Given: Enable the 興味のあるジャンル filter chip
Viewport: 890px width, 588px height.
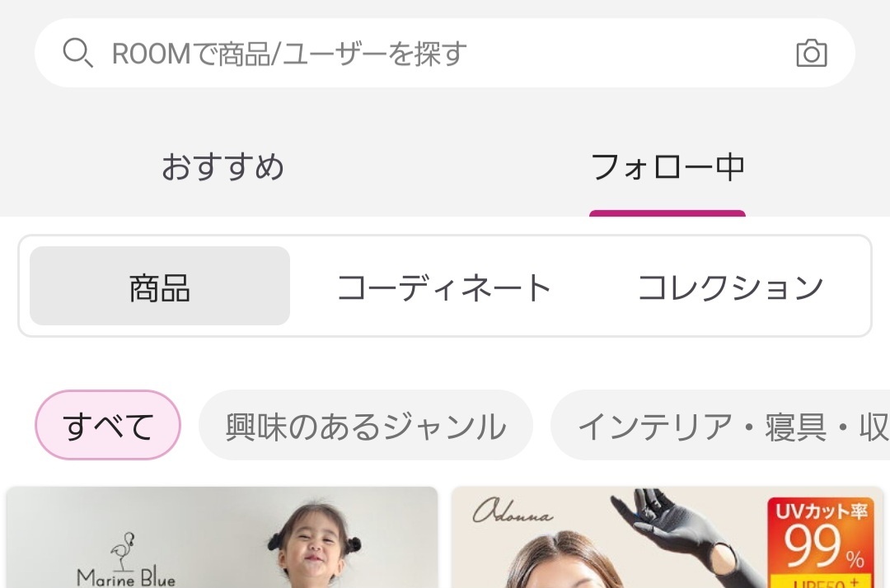Looking at the screenshot, I should [x=366, y=425].
